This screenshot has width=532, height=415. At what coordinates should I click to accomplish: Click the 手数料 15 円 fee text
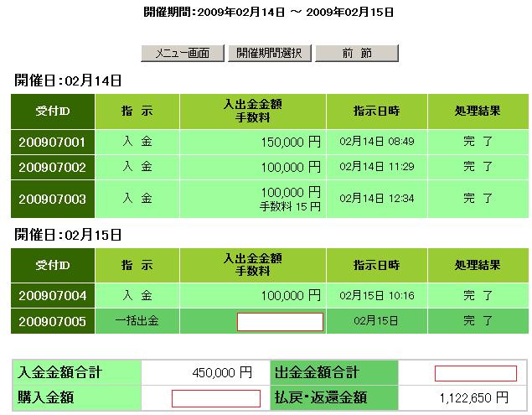[x=290, y=206]
